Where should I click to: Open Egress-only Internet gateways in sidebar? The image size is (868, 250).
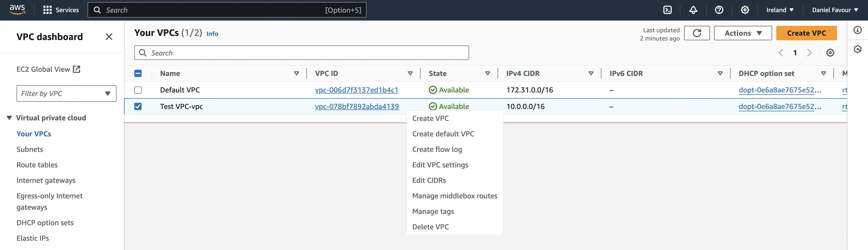[x=50, y=201]
